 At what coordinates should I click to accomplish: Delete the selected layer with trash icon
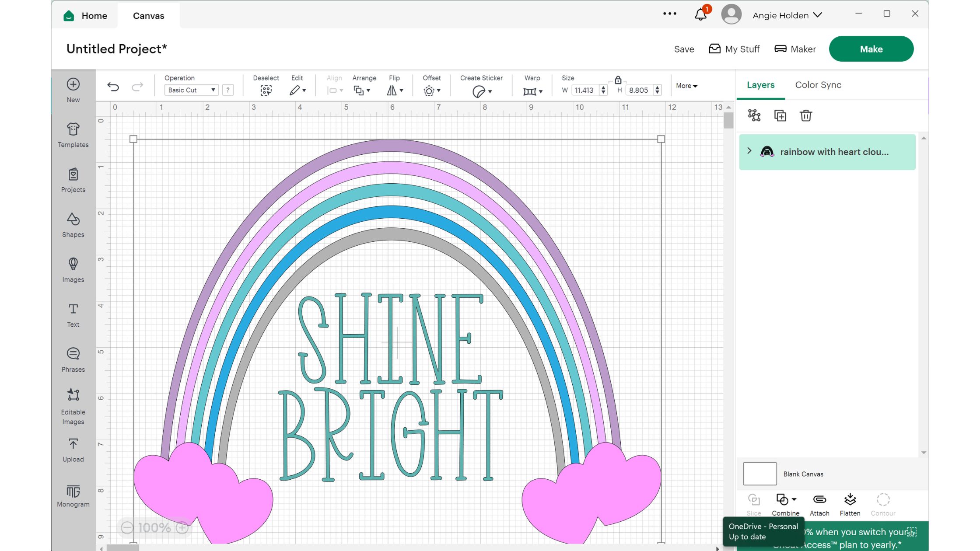pyautogui.click(x=805, y=115)
